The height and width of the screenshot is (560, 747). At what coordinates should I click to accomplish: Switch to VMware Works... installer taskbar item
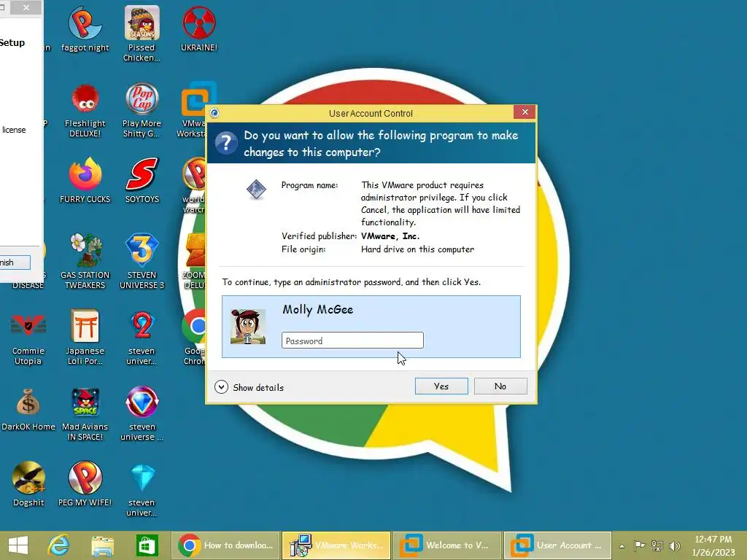click(336, 545)
